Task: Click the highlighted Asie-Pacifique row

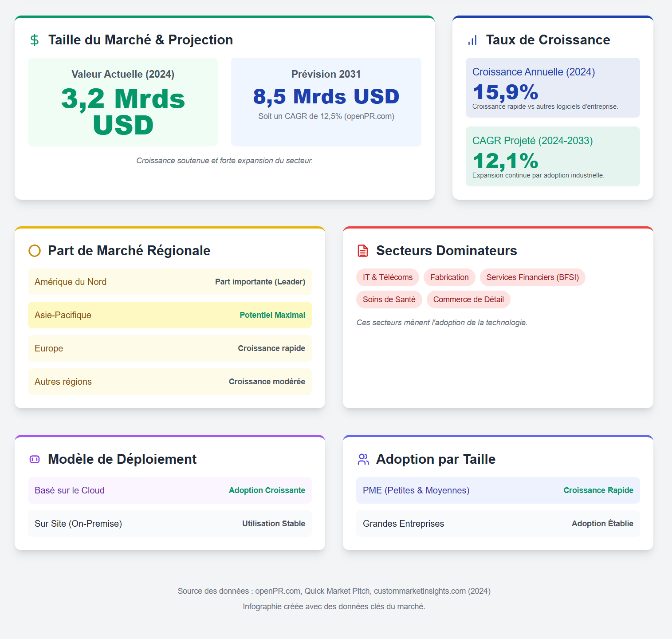Action: tap(170, 315)
